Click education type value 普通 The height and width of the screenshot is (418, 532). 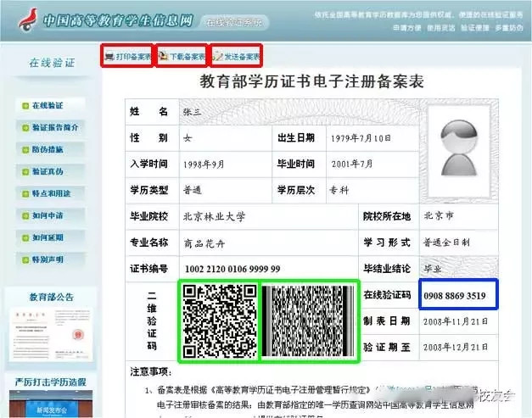[193, 190]
